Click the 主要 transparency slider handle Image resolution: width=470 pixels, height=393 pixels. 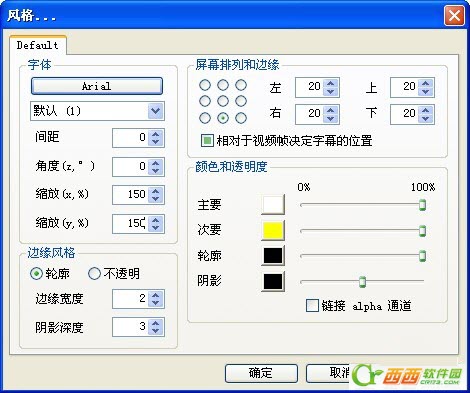(x=422, y=205)
